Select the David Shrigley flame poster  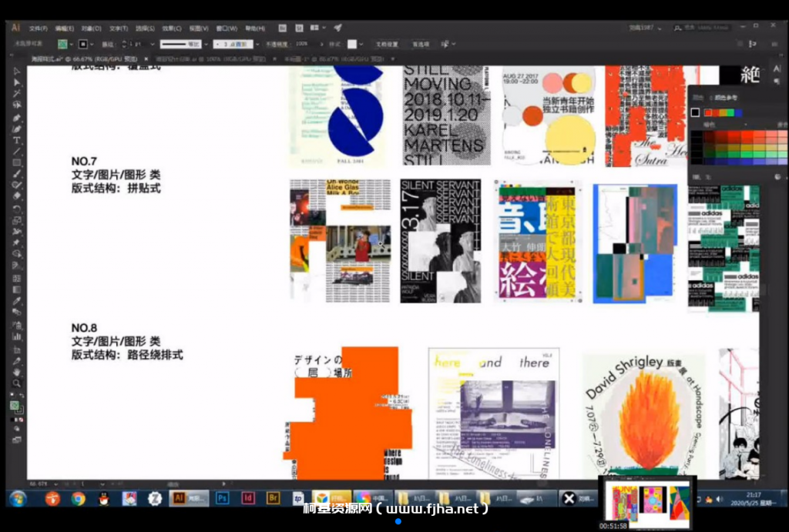coord(644,417)
